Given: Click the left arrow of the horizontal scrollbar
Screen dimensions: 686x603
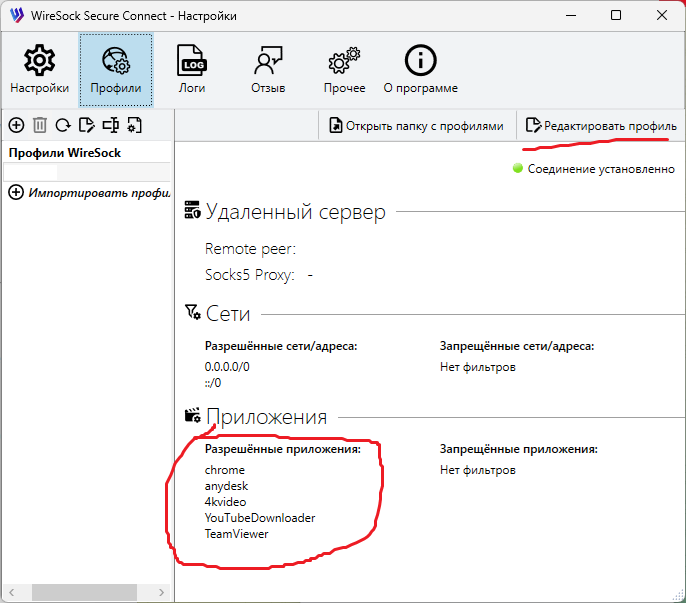Looking at the screenshot, I should pyautogui.click(x=12, y=592).
